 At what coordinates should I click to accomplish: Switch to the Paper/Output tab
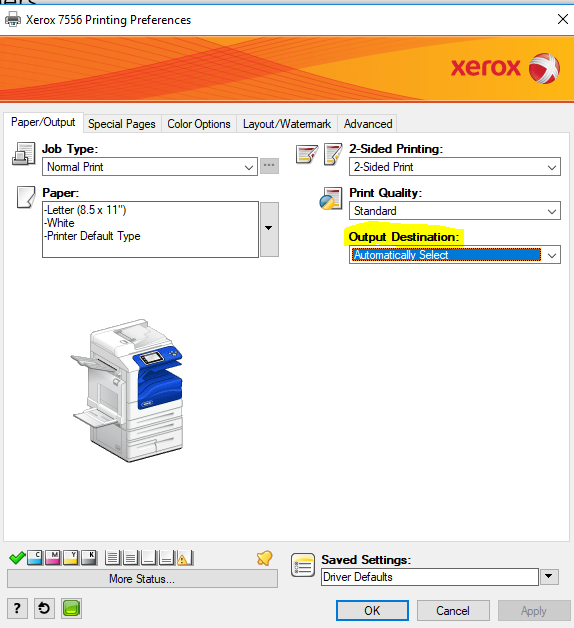43,122
